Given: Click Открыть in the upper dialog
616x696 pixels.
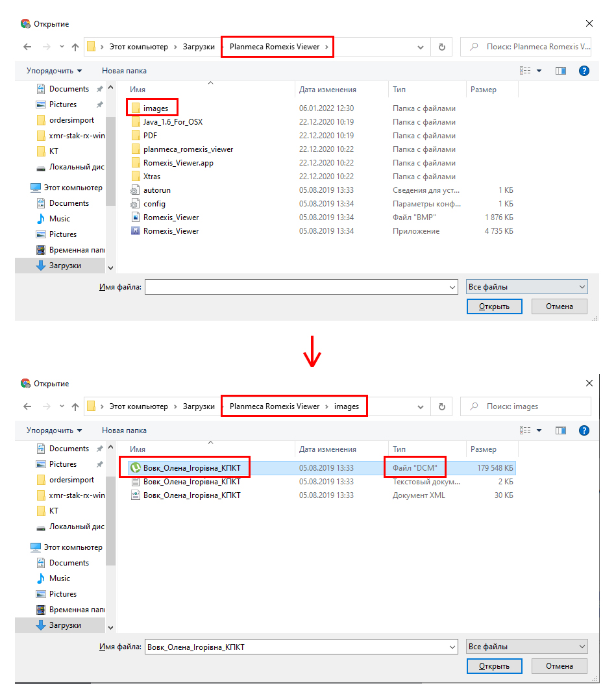Looking at the screenshot, I should coord(495,306).
